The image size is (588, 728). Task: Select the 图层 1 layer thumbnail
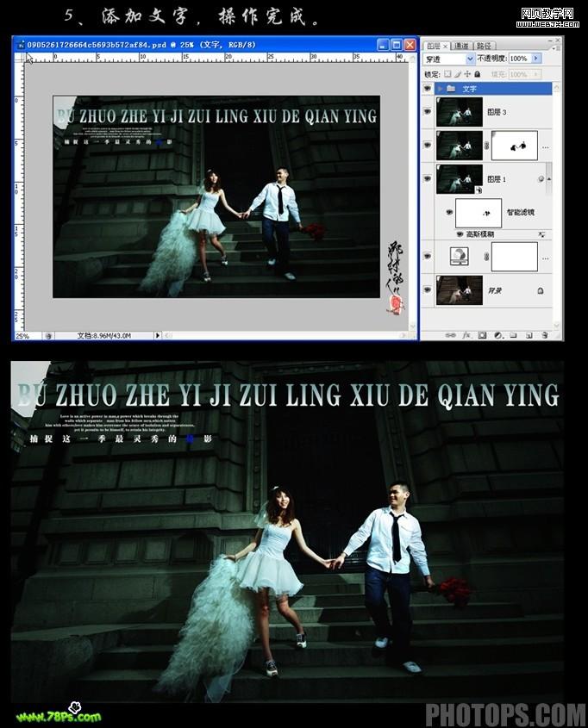[460, 178]
